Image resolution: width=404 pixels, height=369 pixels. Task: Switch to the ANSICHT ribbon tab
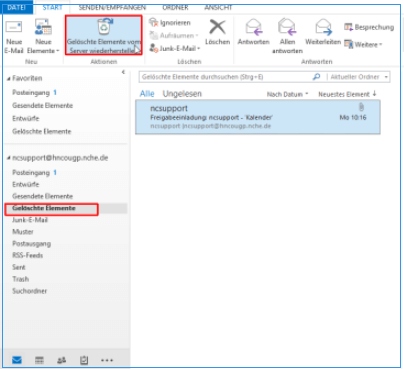(218, 7)
